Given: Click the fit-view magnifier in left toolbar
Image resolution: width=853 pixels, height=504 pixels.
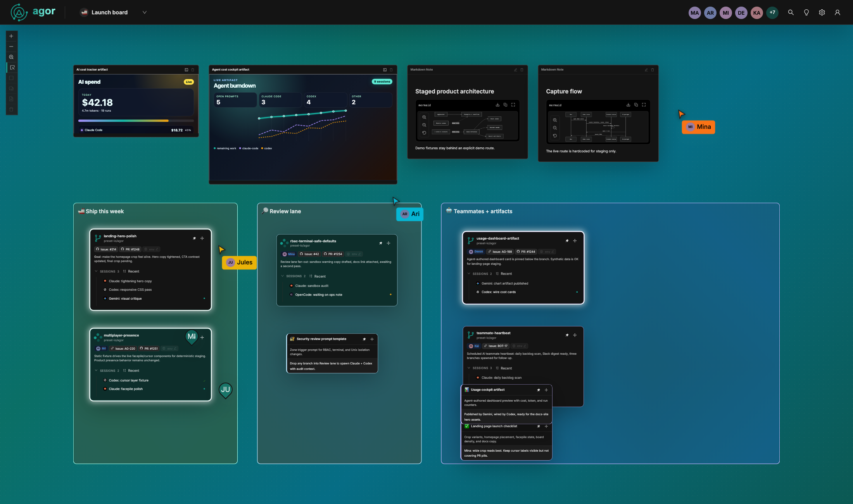Looking at the screenshot, I should click(11, 57).
